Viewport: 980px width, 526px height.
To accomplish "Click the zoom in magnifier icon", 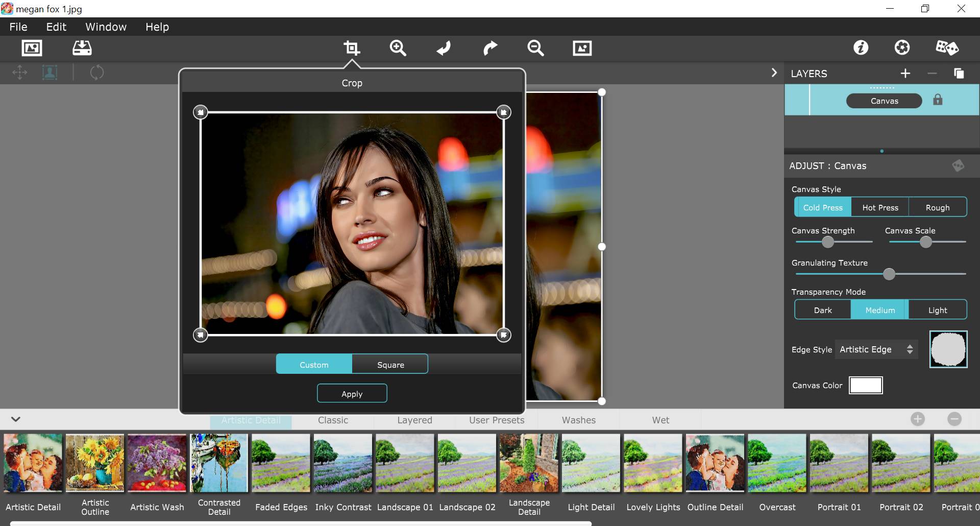I will click(398, 48).
